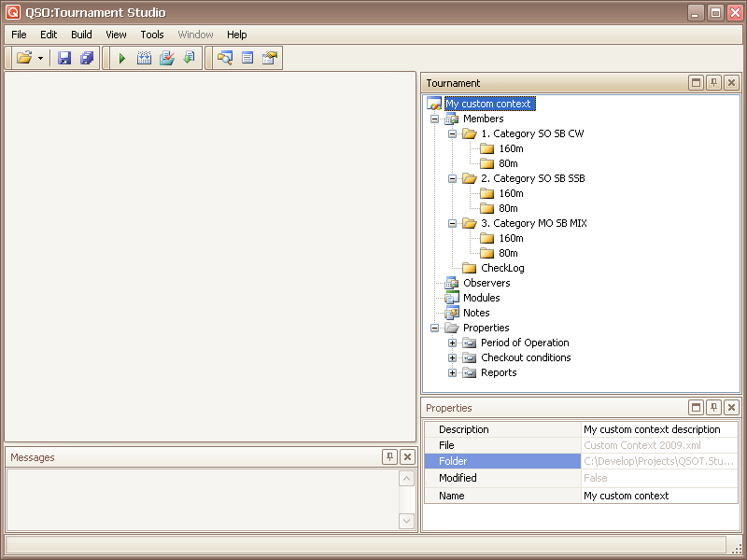Open the Tools menu

tap(152, 35)
